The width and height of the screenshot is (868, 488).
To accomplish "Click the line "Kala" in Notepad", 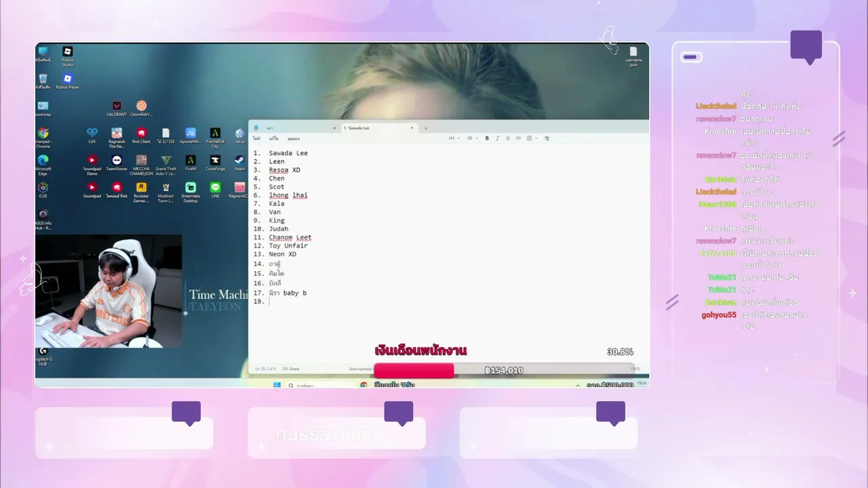I will [x=277, y=203].
